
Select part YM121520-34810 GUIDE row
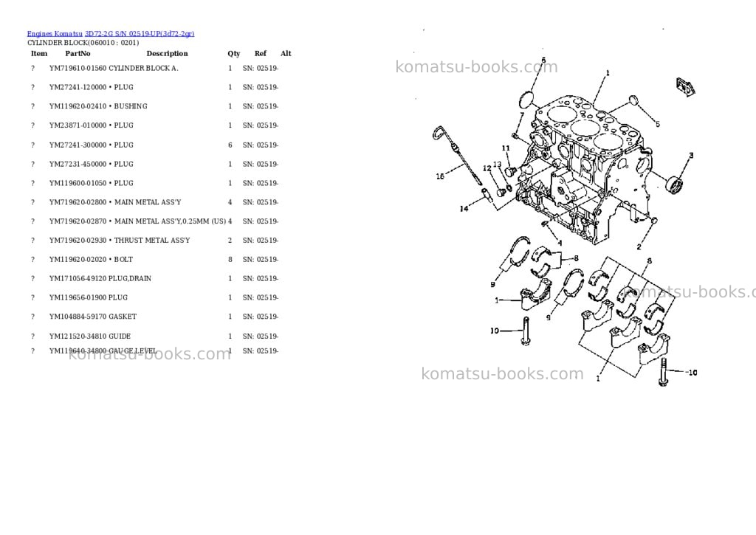point(155,336)
